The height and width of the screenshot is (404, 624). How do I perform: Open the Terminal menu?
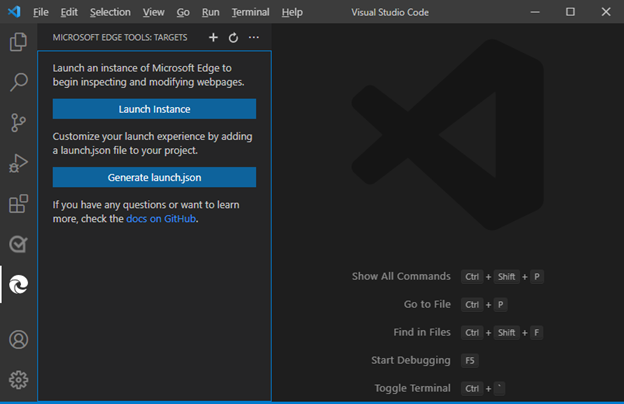point(250,12)
